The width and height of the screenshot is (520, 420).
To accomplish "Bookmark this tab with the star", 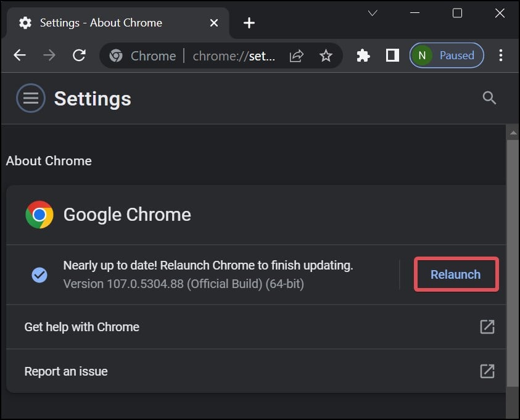I will tap(326, 56).
